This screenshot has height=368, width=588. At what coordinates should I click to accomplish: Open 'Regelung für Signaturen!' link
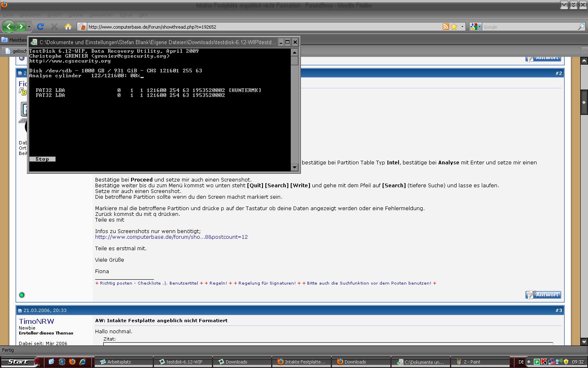tap(267, 283)
